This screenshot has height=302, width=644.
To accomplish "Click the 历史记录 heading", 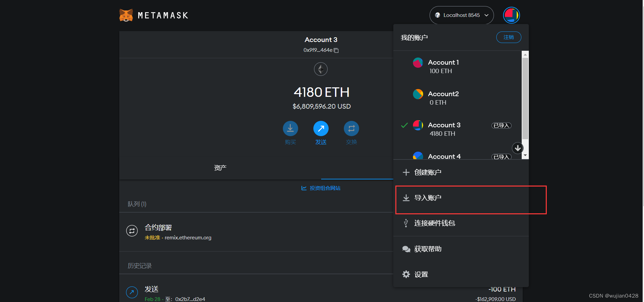I will point(140,266).
